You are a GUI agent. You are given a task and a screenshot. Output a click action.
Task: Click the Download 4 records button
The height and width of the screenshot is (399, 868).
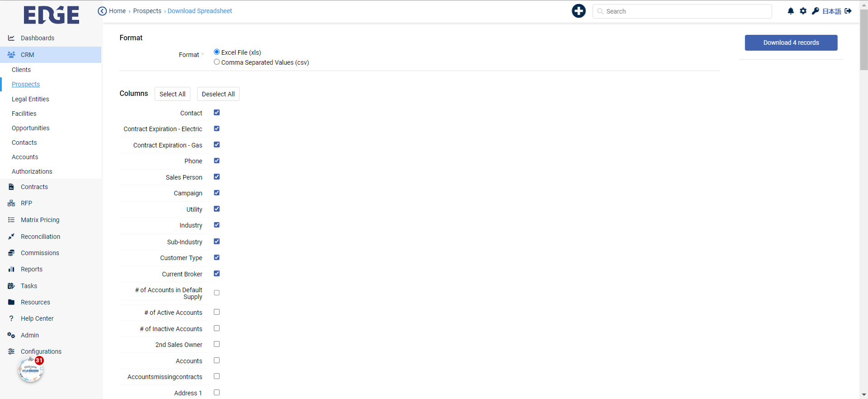pyautogui.click(x=791, y=43)
